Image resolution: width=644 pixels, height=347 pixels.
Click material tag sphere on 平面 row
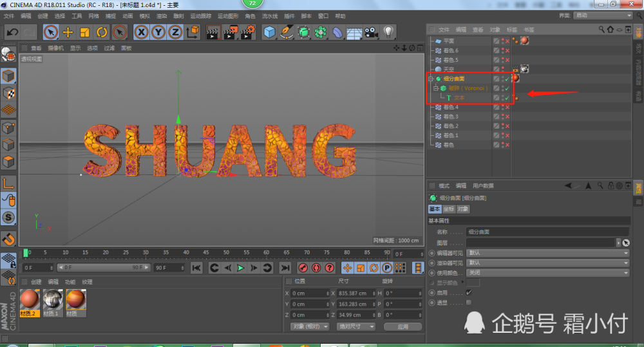524,41
